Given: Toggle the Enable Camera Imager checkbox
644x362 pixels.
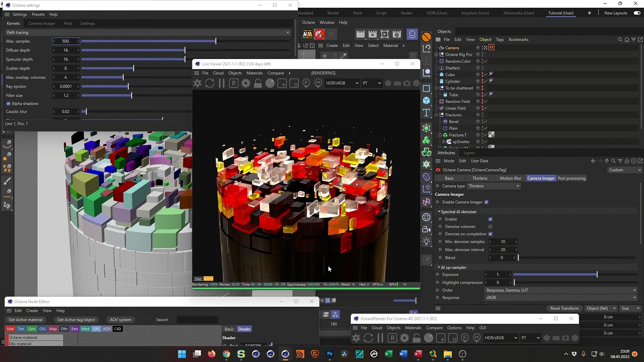Looking at the screenshot, I should (x=486, y=202).
